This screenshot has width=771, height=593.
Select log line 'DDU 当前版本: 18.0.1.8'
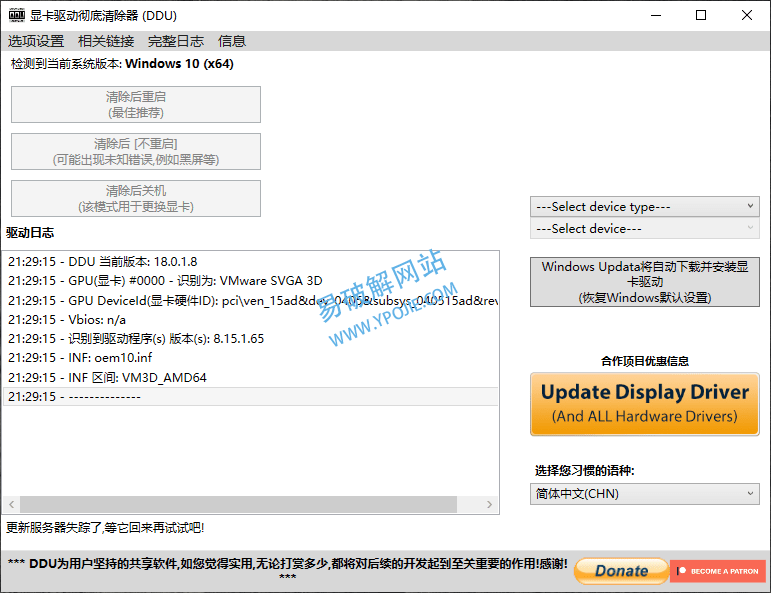[x=251, y=262]
